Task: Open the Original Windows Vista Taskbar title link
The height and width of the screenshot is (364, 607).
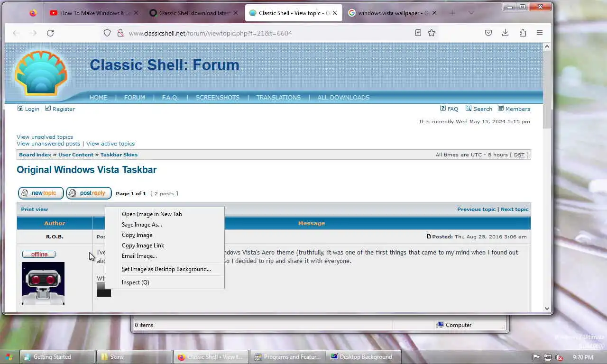Action: point(86,170)
